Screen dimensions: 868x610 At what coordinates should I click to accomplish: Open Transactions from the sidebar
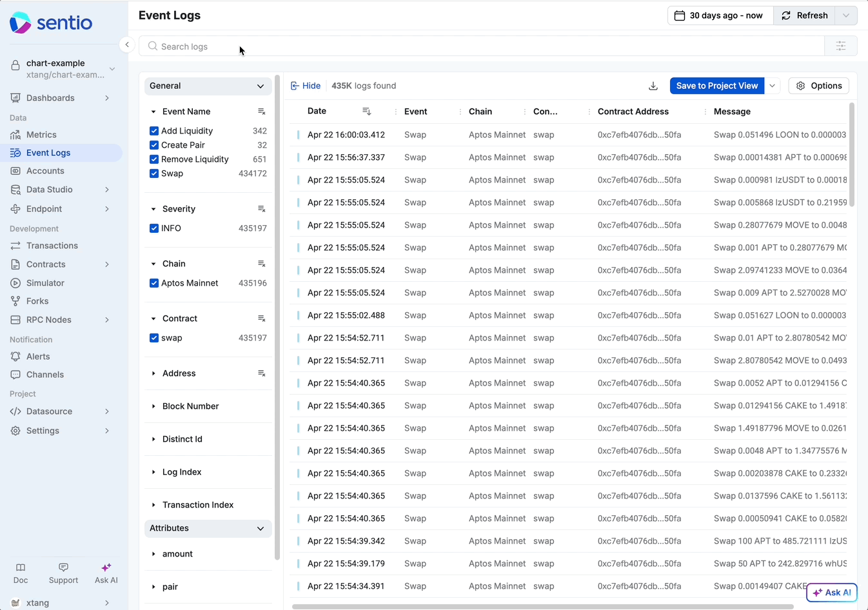tap(52, 246)
